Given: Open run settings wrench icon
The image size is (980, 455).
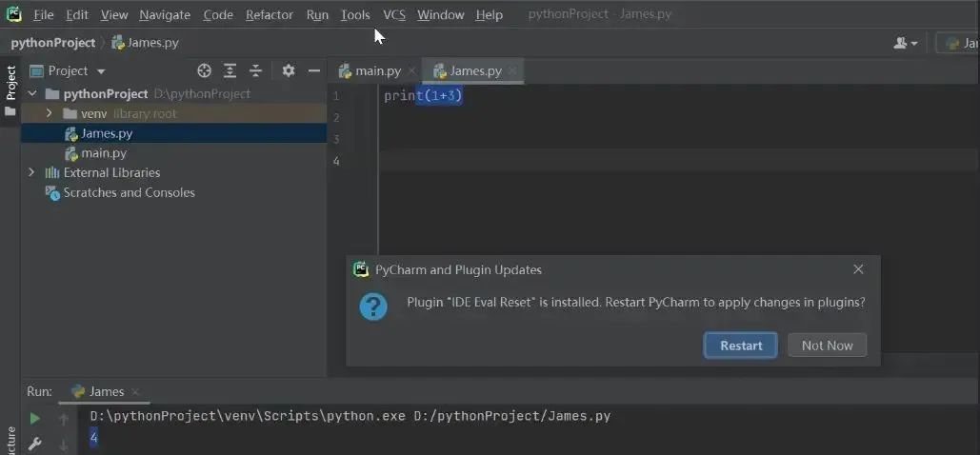Looking at the screenshot, I should click(x=35, y=445).
